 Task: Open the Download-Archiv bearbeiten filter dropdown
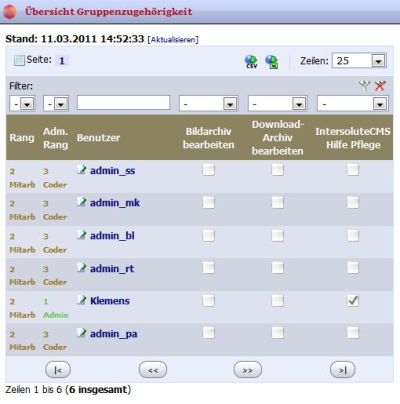(x=277, y=104)
